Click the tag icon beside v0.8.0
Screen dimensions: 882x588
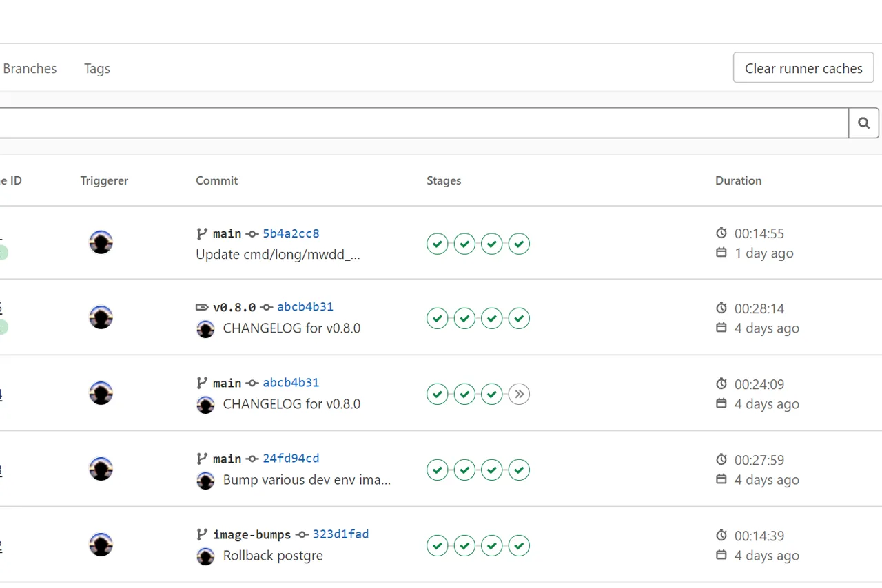(x=202, y=307)
